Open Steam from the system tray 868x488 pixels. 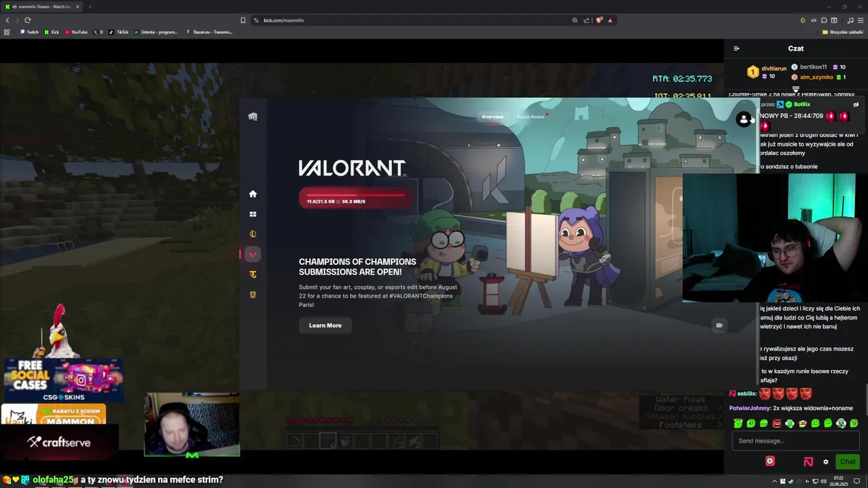tap(790, 481)
